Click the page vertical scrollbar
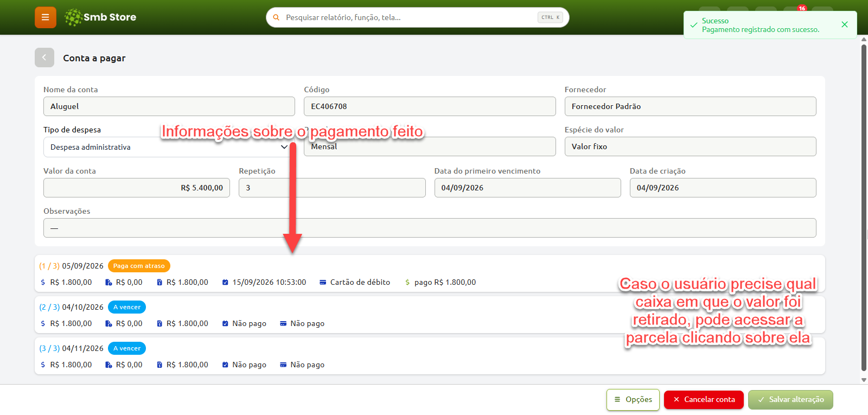This screenshot has height=415, width=868. 864,209
